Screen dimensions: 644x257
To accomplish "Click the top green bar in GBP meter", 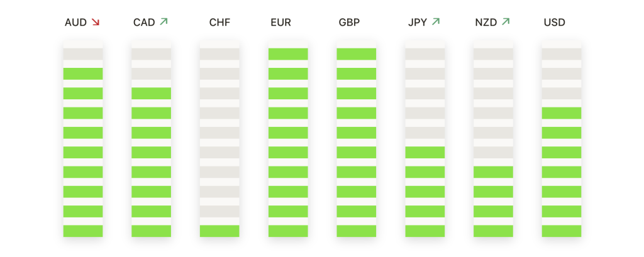I will pyautogui.click(x=356, y=54).
